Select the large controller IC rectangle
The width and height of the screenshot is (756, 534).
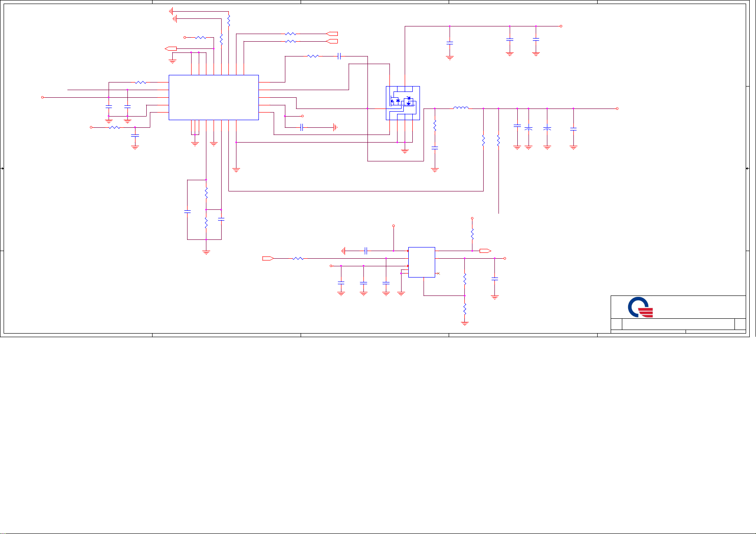tap(214, 97)
